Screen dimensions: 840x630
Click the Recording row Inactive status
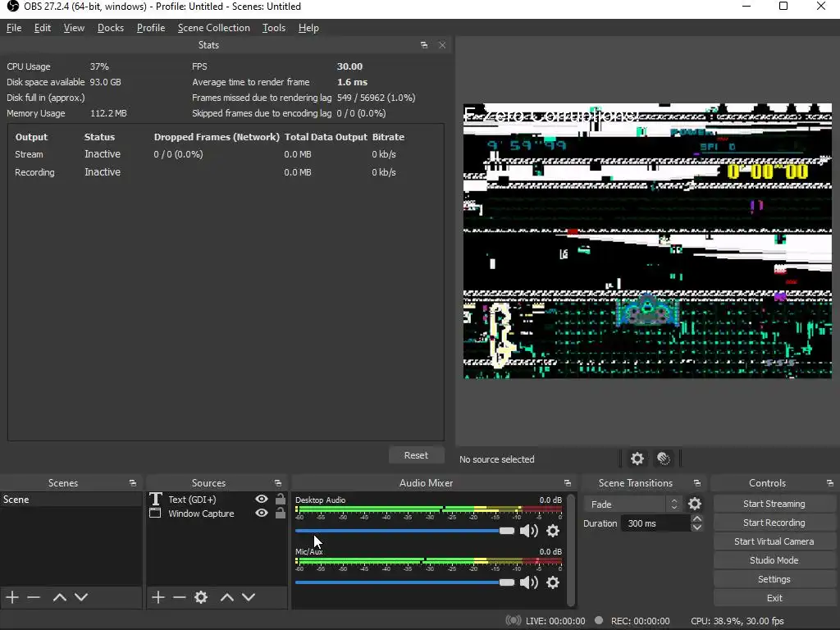click(x=103, y=172)
